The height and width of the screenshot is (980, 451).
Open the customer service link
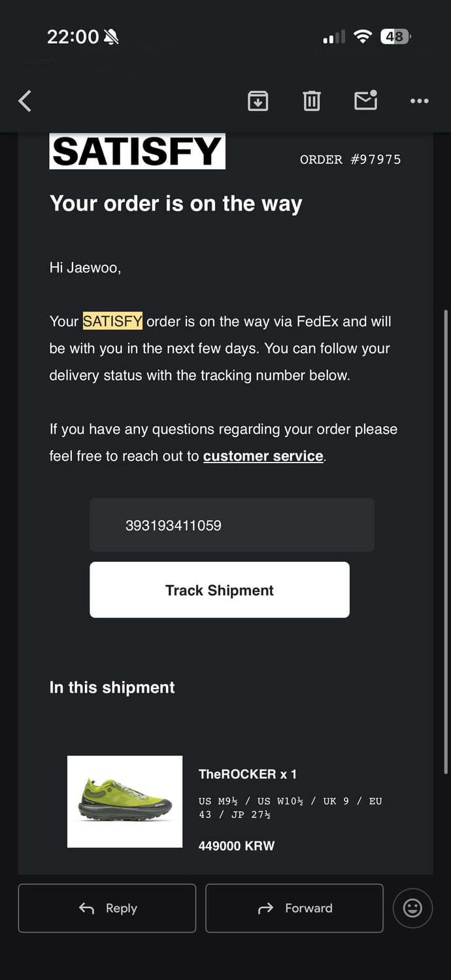[263, 456]
